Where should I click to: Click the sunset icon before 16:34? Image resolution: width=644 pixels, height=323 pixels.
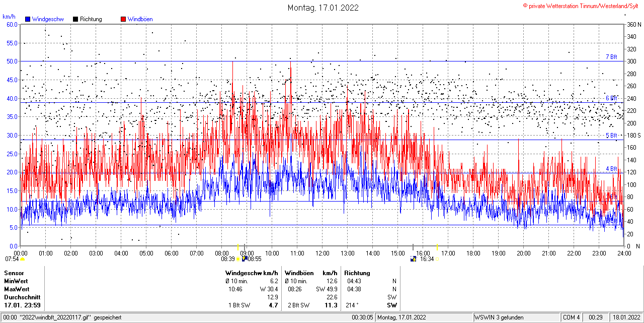[414, 259]
